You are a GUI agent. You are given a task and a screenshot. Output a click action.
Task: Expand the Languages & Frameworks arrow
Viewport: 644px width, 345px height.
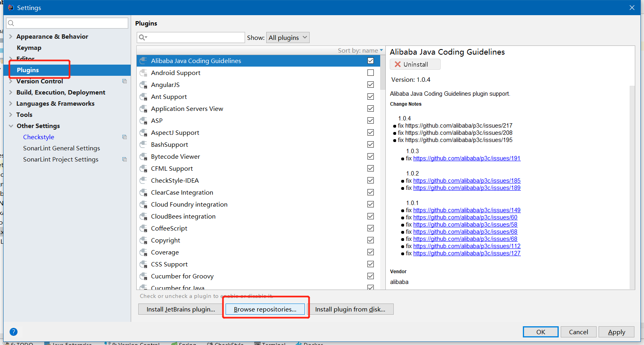(x=11, y=103)
